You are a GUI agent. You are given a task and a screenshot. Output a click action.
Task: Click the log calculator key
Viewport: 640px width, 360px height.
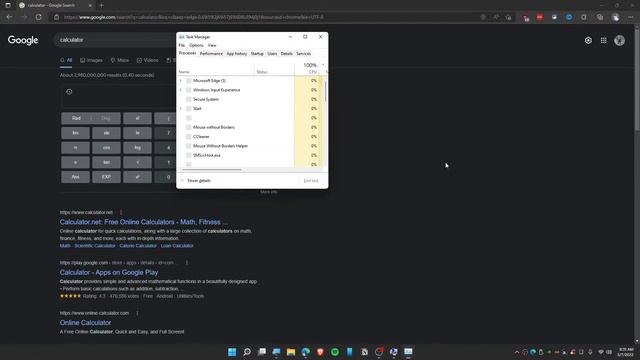click(x=138, y=148)
